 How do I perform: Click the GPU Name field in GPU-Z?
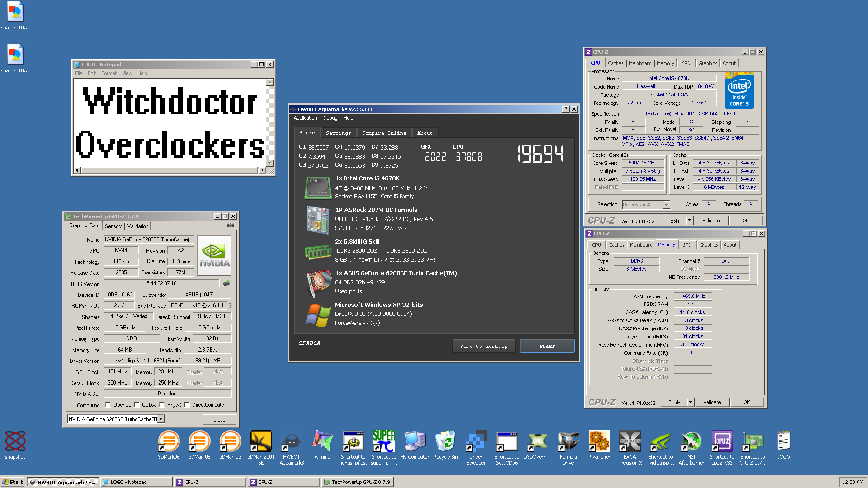click(x=149, y=239)
